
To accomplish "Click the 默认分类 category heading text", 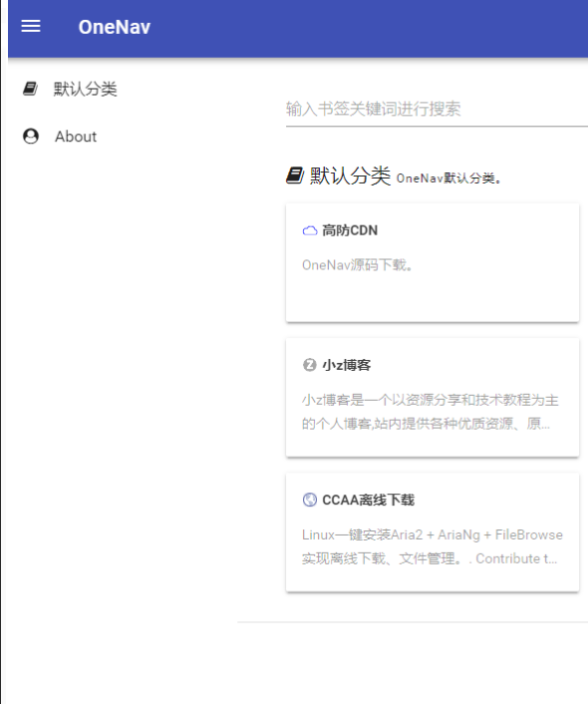I will coord(350,176).
